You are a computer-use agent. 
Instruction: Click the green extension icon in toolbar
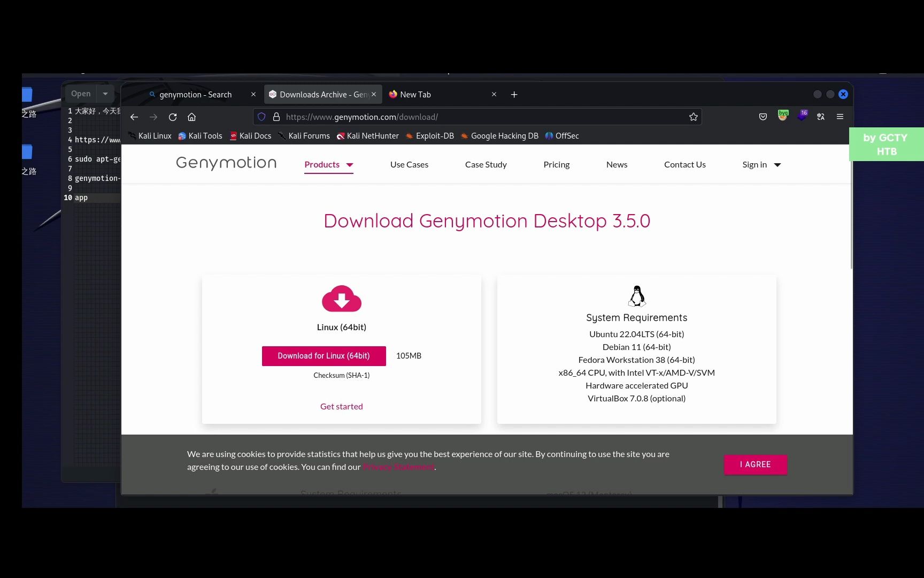point(783,116)
